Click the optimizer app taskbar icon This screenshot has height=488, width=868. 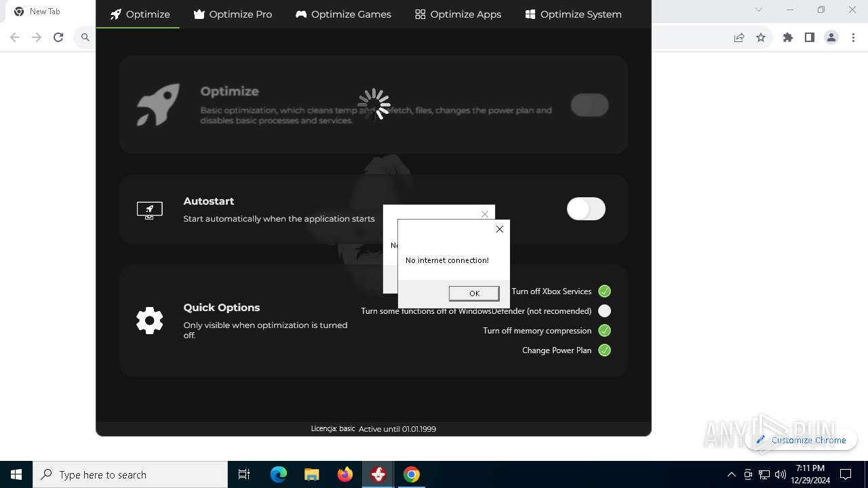coord(378,474)
